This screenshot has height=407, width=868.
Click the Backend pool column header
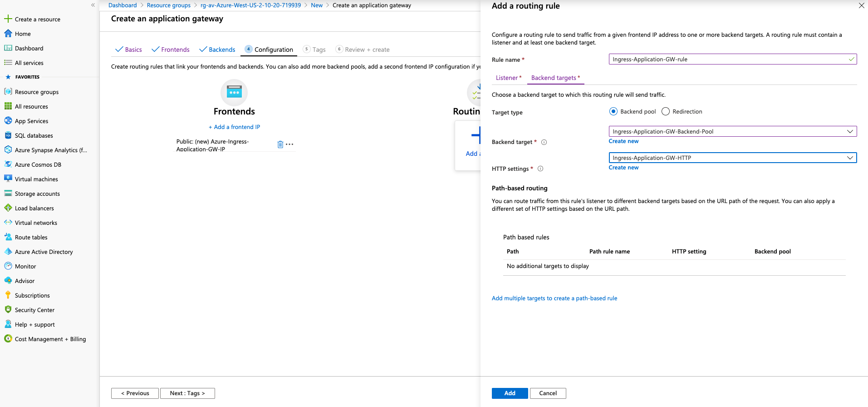tap(772, 252)
